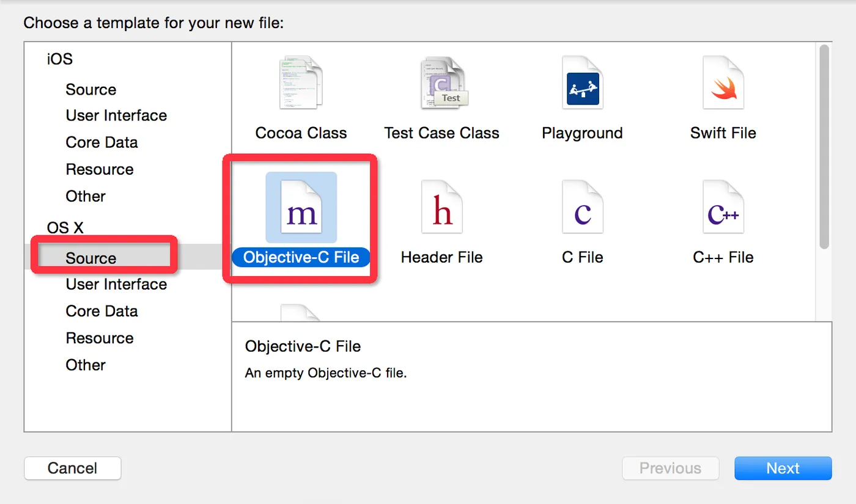Select iOS Resource category
The width and height of the screenshot is (856, 504).
100,170
